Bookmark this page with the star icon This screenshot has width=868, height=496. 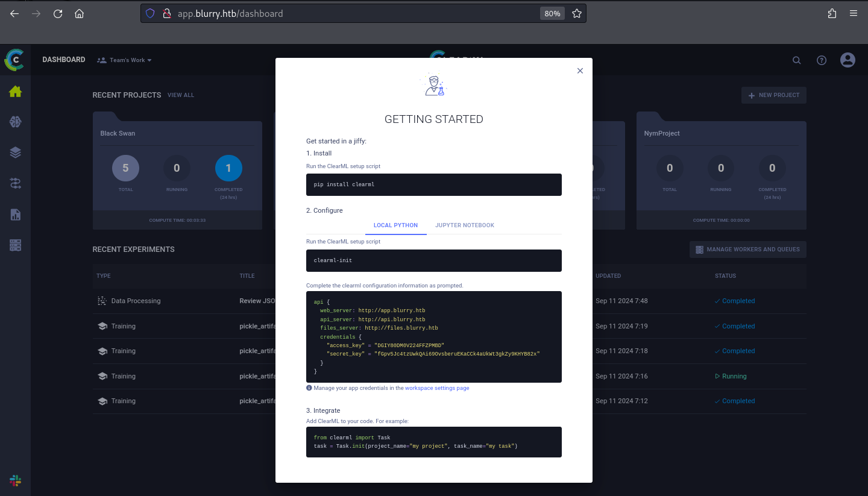[x=577, y=13]
